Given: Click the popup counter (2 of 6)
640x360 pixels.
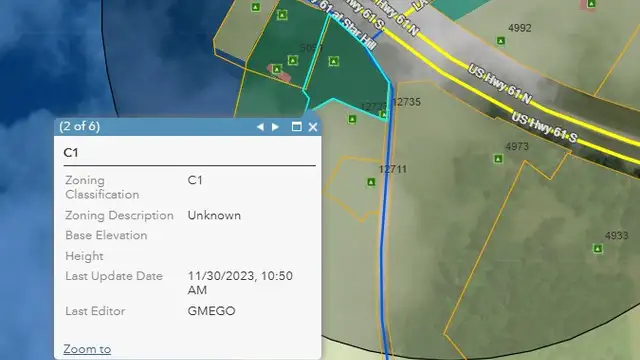Looking at the screenshot, I should coord(80,127).
